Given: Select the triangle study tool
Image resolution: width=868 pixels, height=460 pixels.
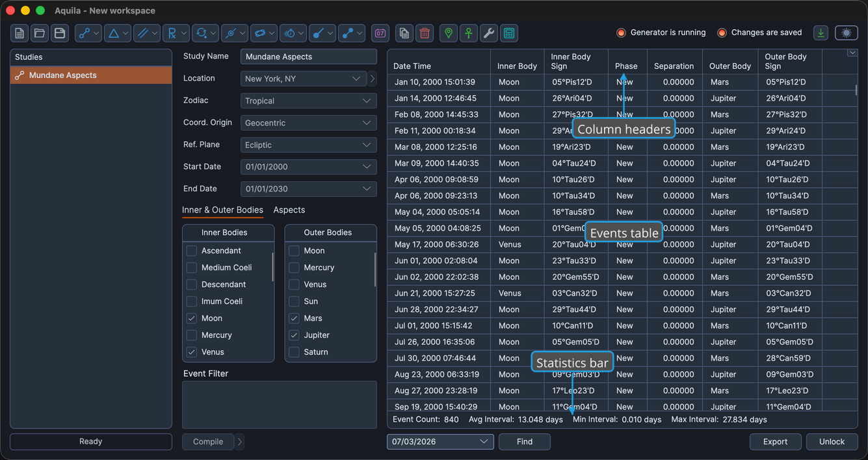Looking at the screenshot, I should click(x=113, y=33).
